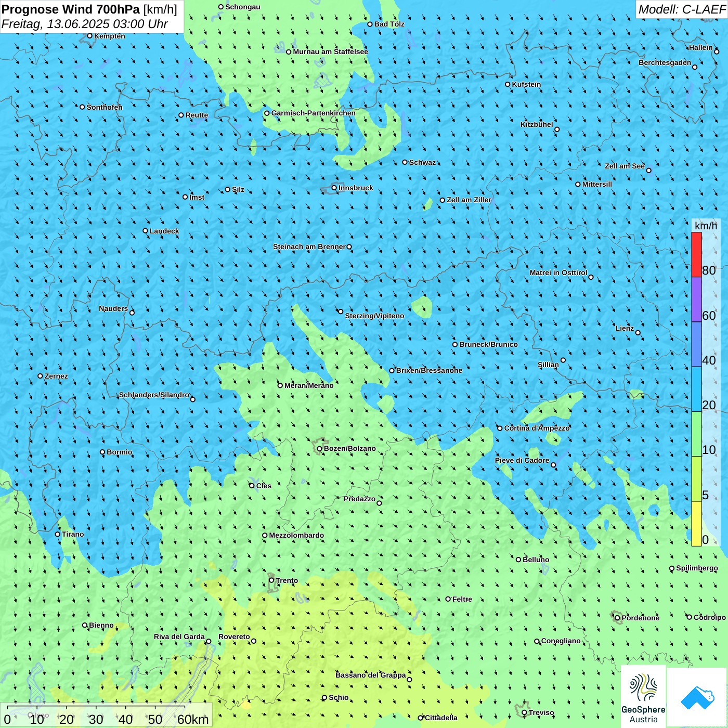Image resolution: width=728 pixels, height=728 pixels.
Task: Click the distance scale bar in kilometers
Action: click(x=106, y=716)
